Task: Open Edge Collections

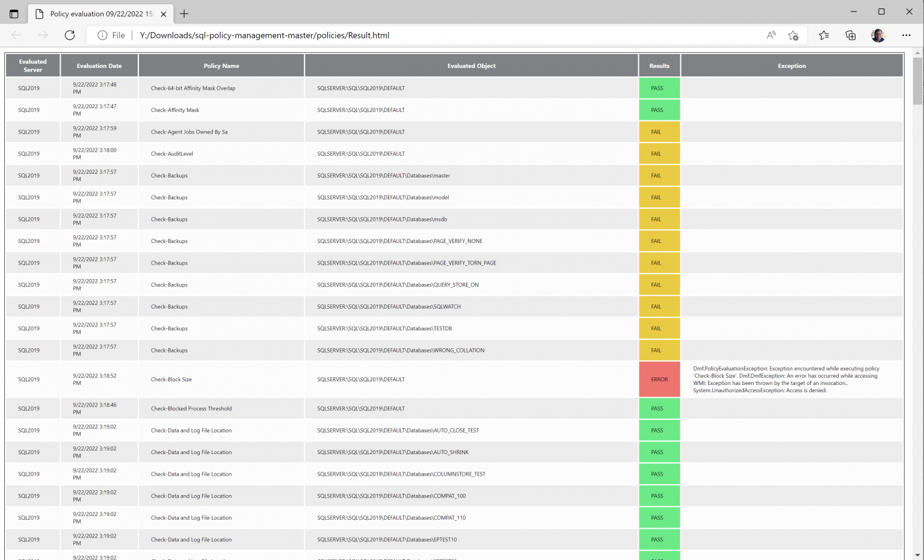Action: pos(851,35)
